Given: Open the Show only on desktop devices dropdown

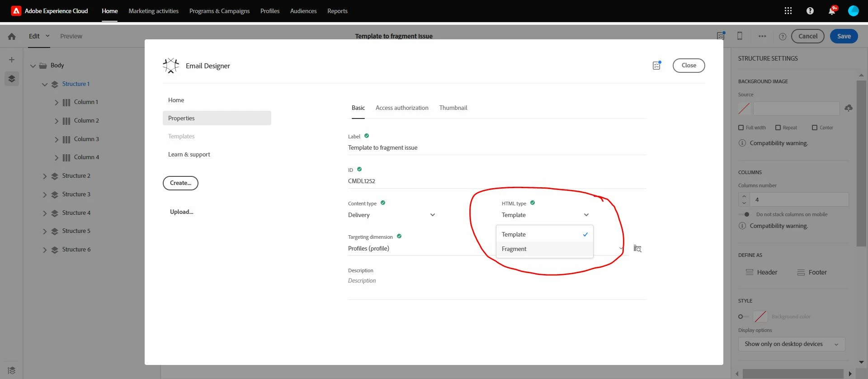Looking at the screenshot, I should pos(792,344).
